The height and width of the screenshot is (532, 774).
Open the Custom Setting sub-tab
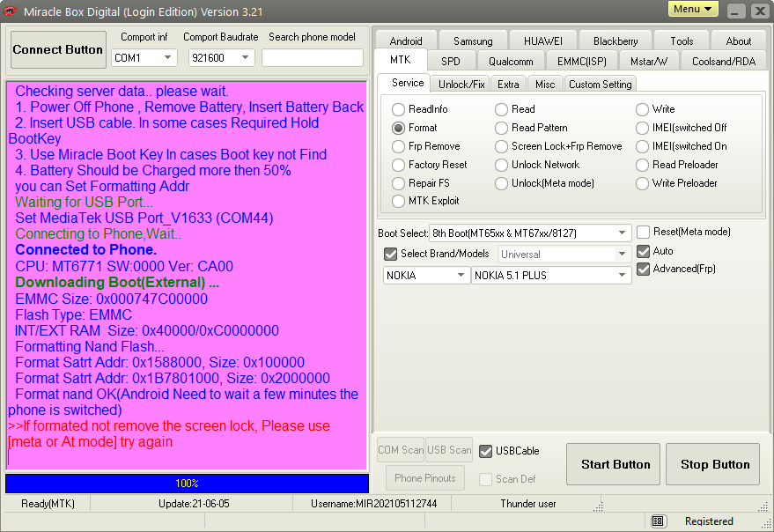(x=601, y=85)
